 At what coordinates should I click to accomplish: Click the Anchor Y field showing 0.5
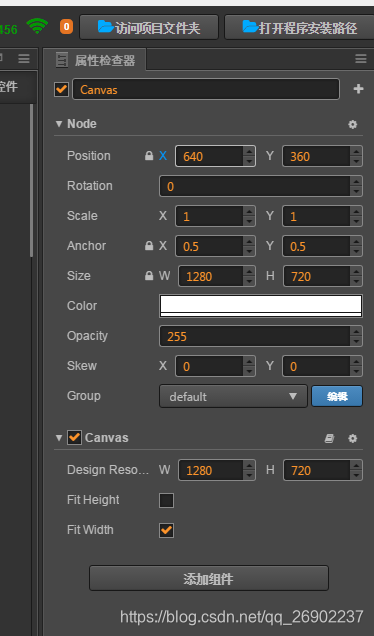[x=316, y=246]
